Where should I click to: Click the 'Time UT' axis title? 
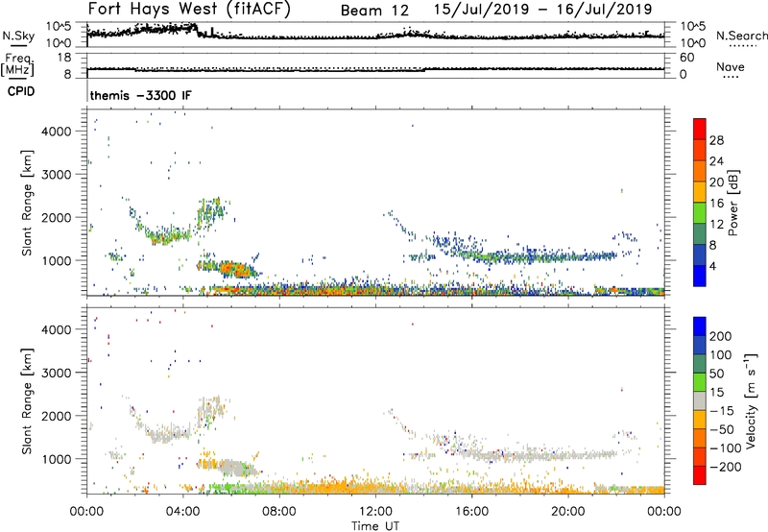point(375,526)
